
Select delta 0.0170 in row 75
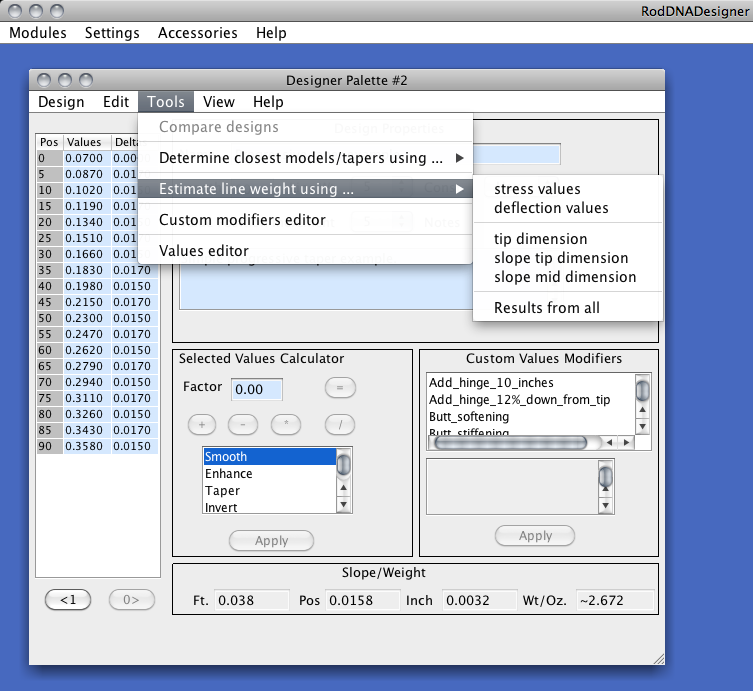click(134, 399)
